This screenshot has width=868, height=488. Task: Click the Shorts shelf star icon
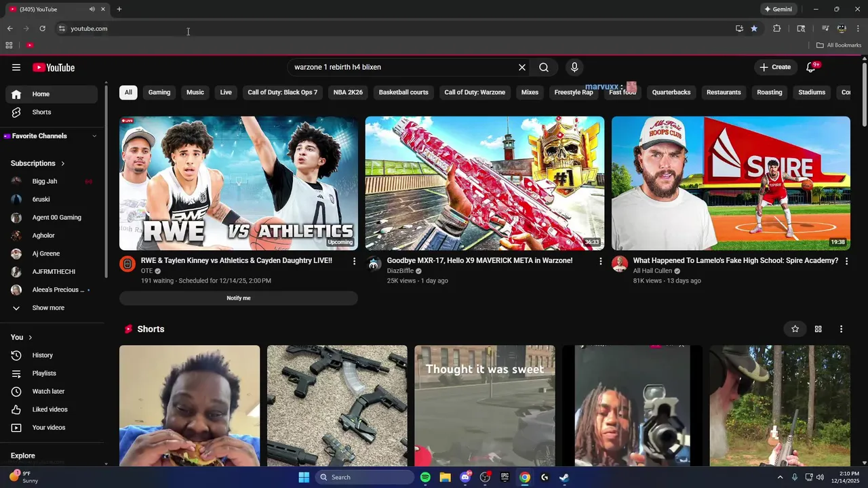795,329
